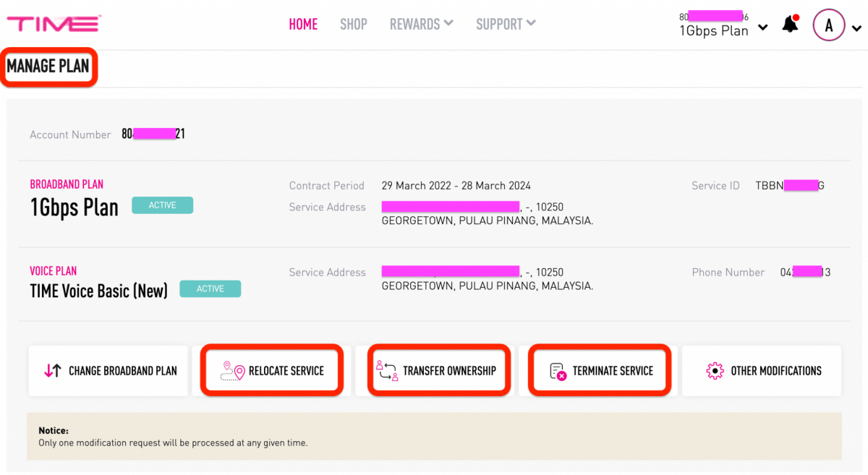This screenshot has width=868, height=475.
Task: Click the Terminate Service document icon
Action: 558,371
